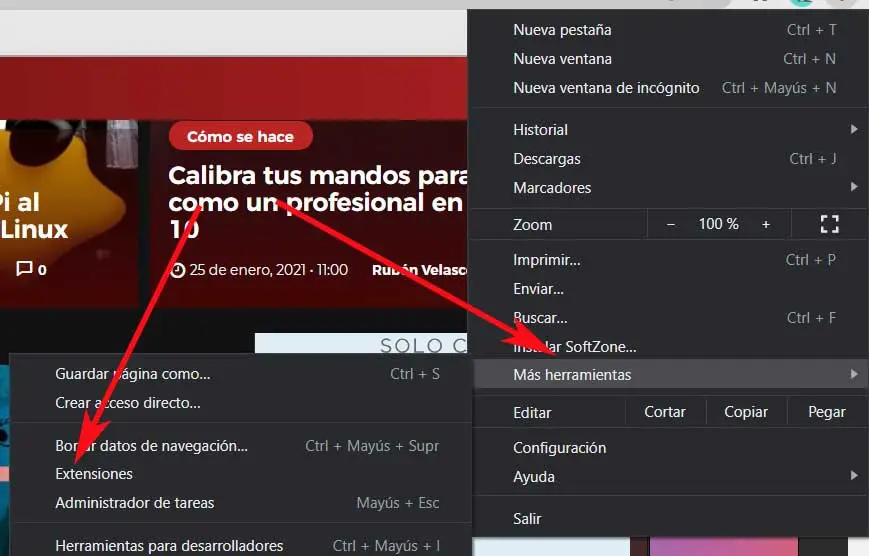Choose Enviar... from menu
This screenshot has height=556, width=869.
point(668,289)
